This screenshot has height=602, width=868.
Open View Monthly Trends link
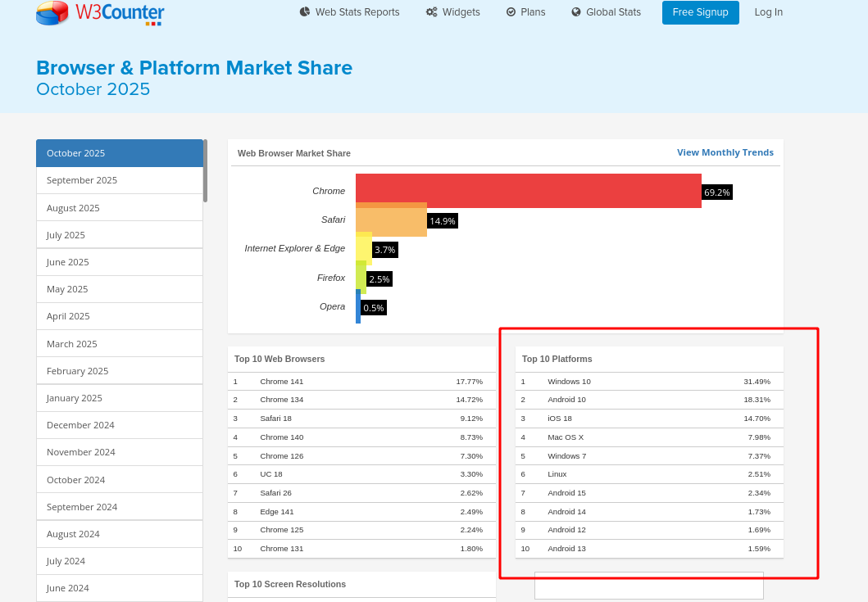725,152
